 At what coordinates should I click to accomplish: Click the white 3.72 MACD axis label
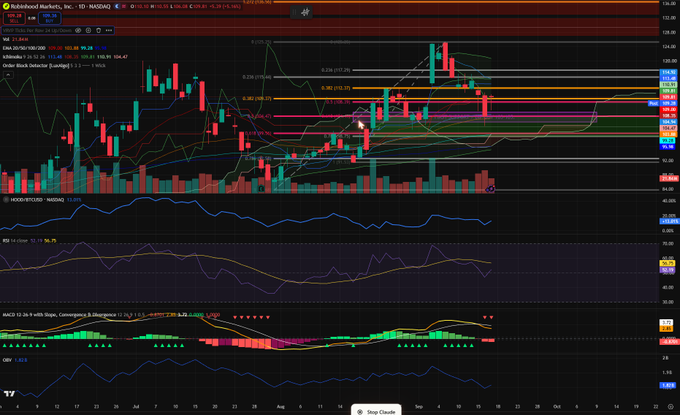click(666, 323)
